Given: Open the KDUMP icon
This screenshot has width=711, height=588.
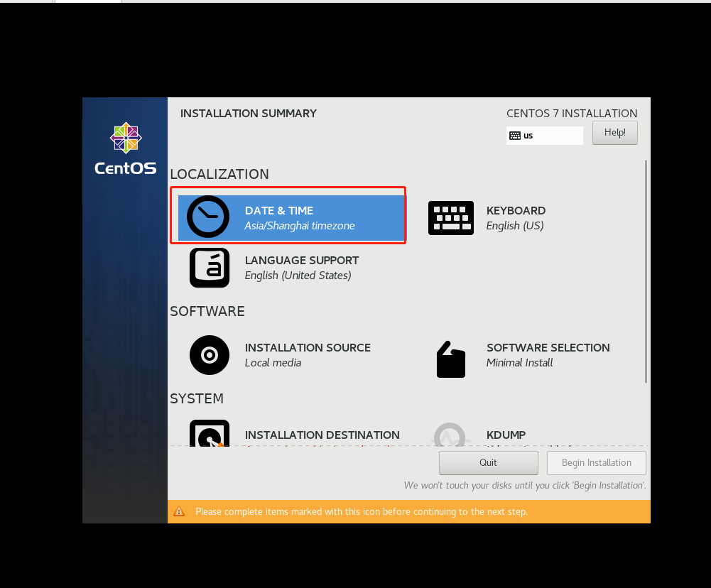Looking at the screenshot, I should pyautogui.click(x=450, y=435).
